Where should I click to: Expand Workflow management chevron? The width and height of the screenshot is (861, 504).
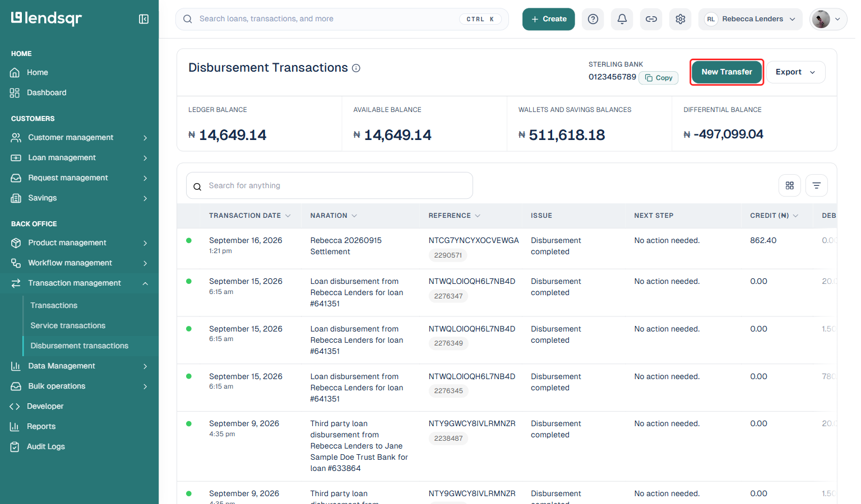coord(145,263)
